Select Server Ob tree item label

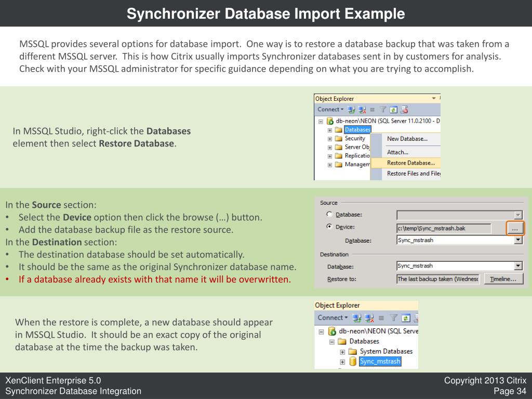tap(357, 147)
